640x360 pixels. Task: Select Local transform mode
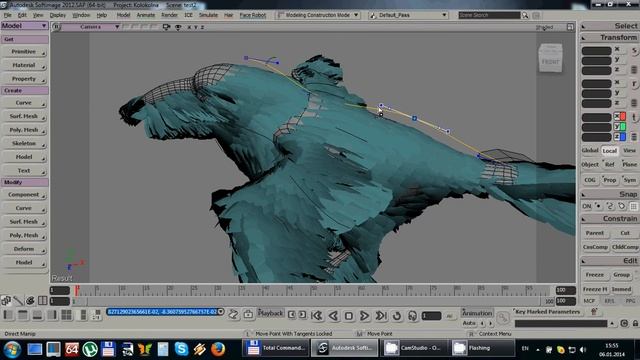point(609,151)
